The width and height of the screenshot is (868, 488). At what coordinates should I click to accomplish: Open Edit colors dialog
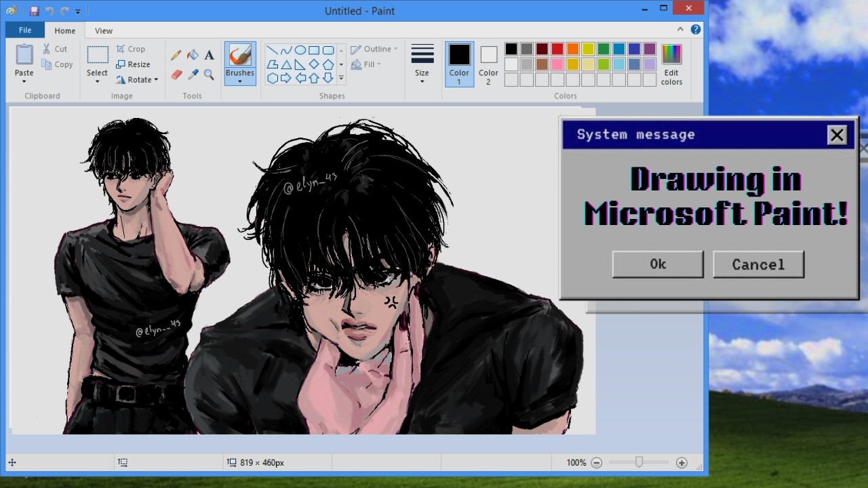pyautogui.click(x=671, y=64)
